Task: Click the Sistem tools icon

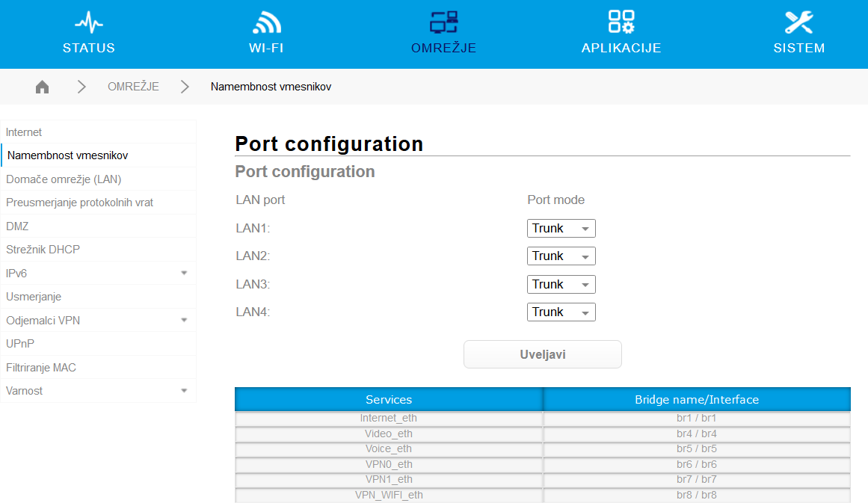Action: (798, 22)
